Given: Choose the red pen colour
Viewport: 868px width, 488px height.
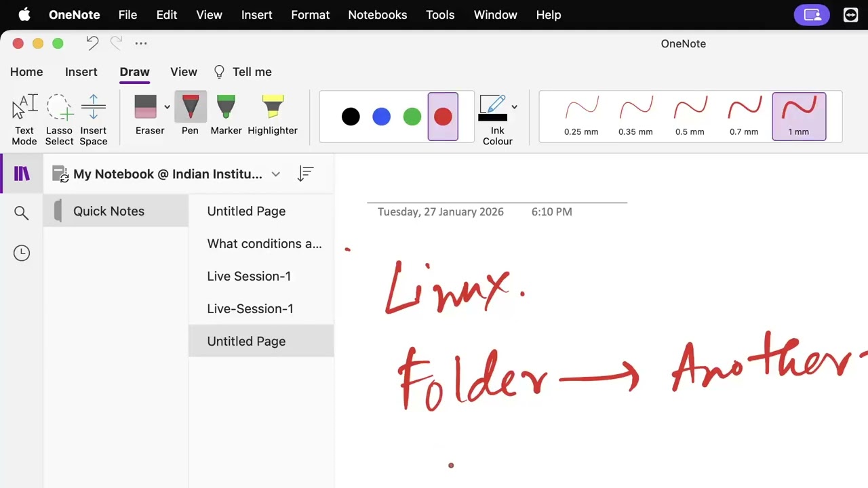Looking at the screenshot, I should pyautogui.click(x=443, y=117).
